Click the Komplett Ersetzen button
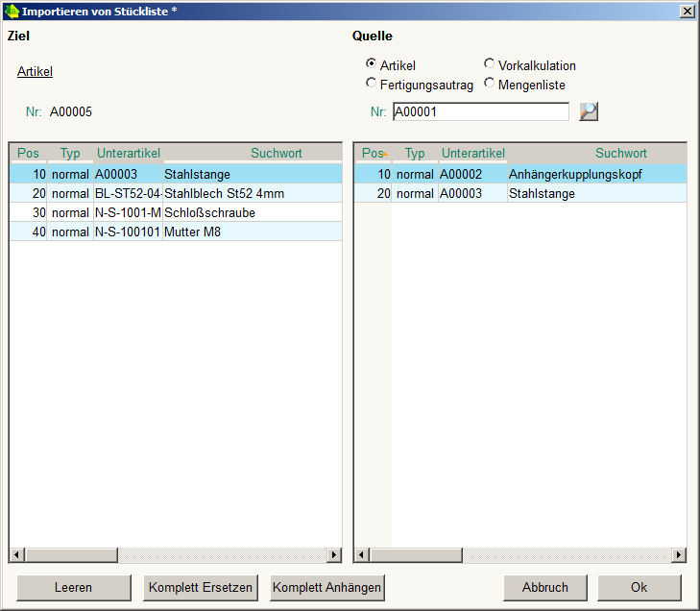The image size is (700, 611). point(200,587)
